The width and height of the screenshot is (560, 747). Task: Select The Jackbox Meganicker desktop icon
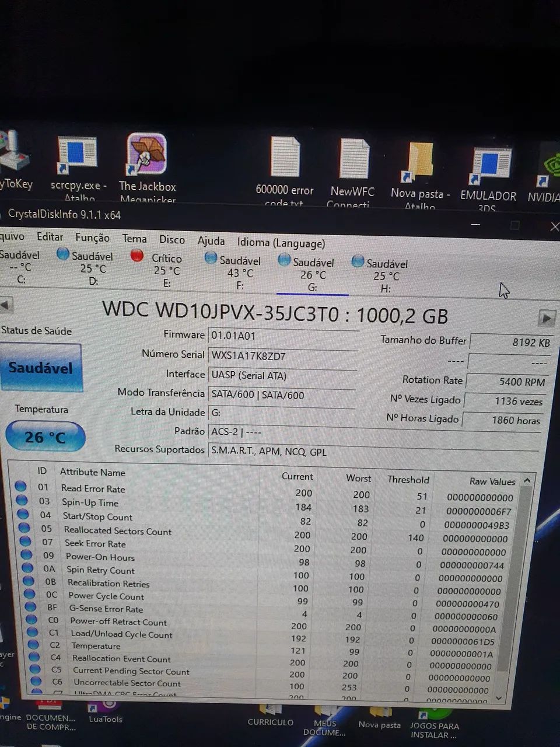(147, 168)
